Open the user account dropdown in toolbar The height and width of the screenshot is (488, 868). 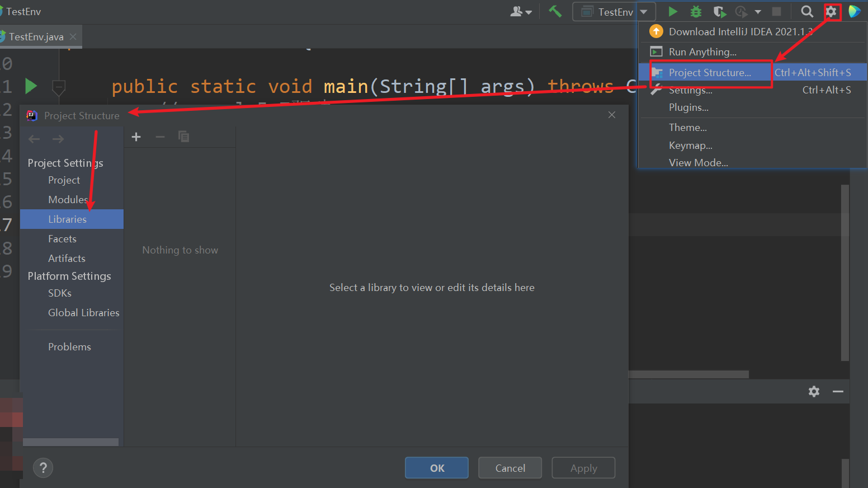pyautogui.click(x=521, y=11)
